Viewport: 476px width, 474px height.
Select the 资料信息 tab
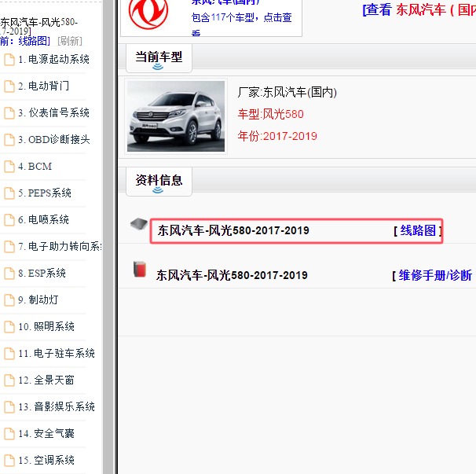coord(159,182)
